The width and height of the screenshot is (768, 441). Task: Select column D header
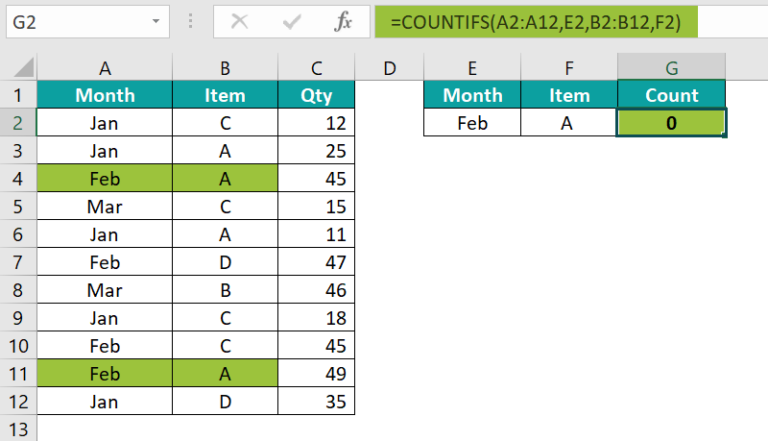389,68
